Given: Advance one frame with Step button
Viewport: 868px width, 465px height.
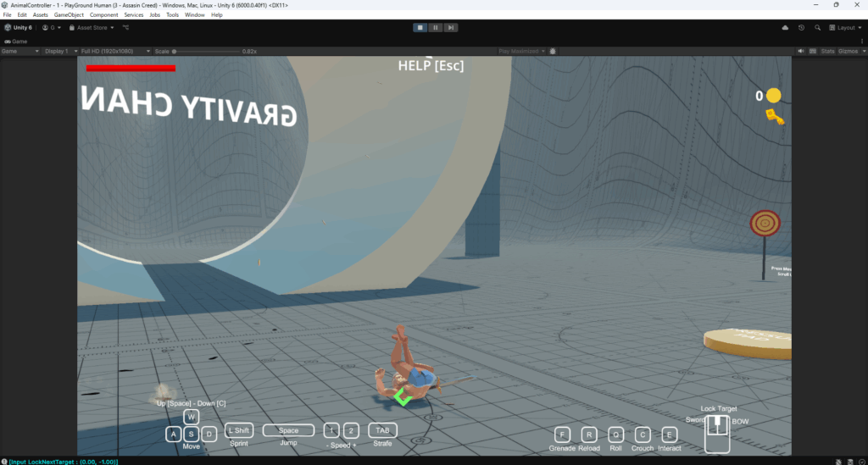Looking at the screenshot, I should pyautogui.click(x=451, y=28).
